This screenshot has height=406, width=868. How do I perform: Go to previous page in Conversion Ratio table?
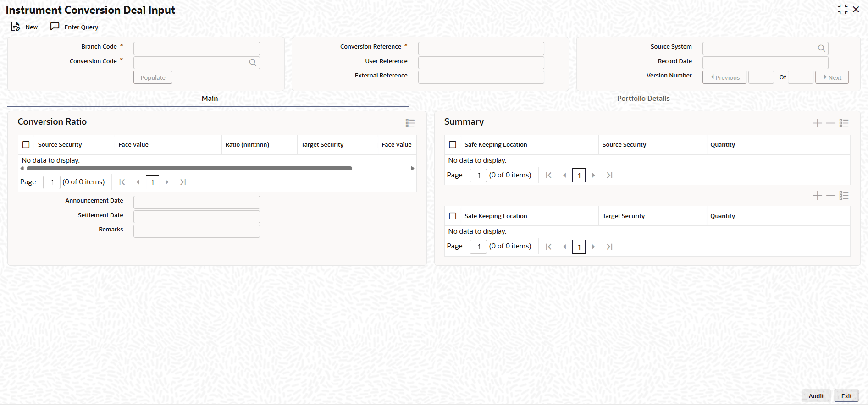pyautogui.click(x=138, y=182)
